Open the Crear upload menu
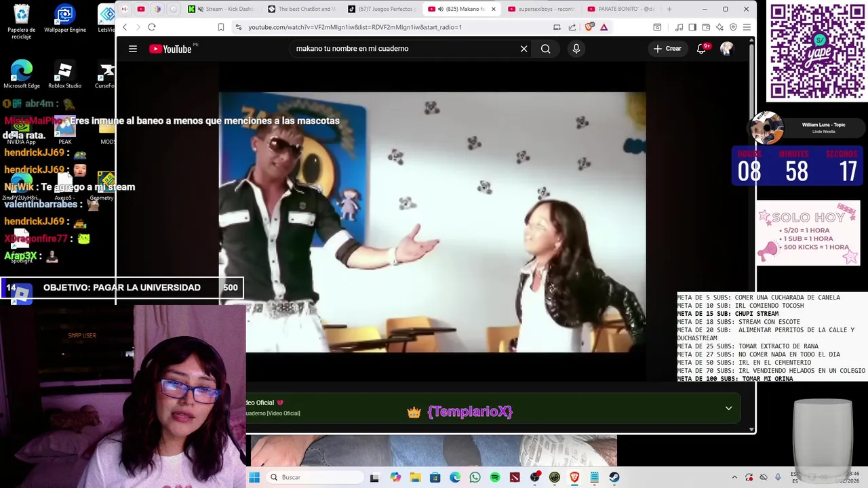 (667, 49)
